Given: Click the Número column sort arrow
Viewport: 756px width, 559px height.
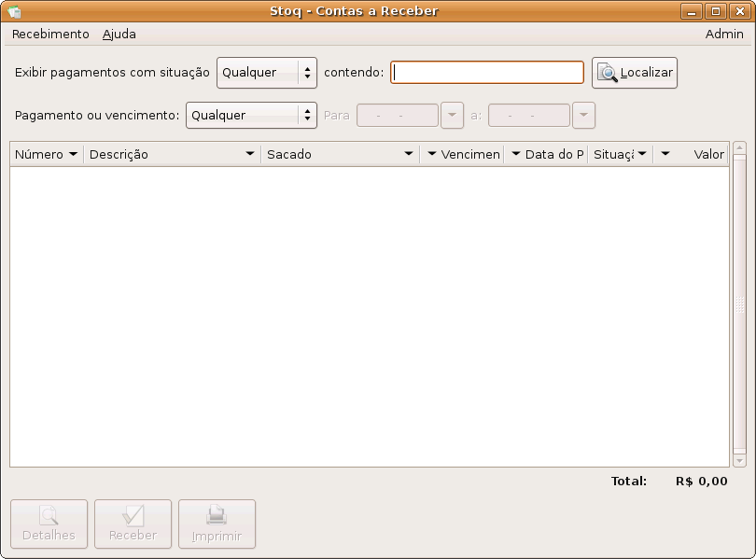Looking at the screenshot, I should [x=73, y=154].
